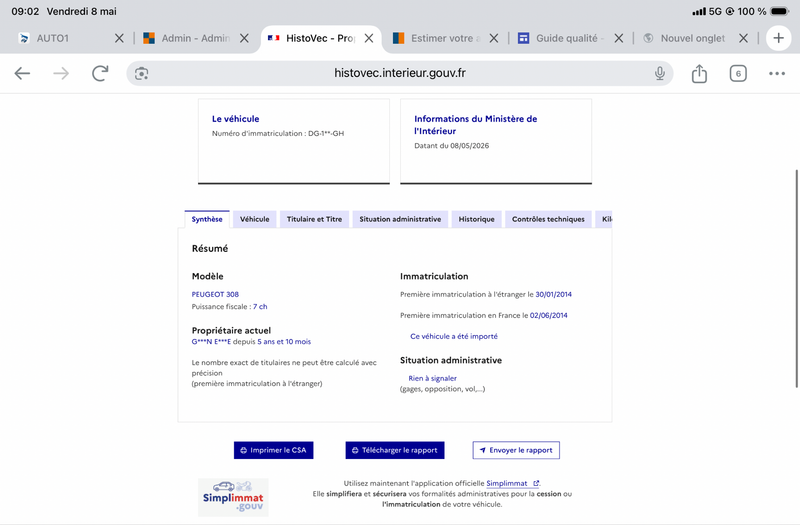Close the Guide qualité tab
The height and width of the screenshot is (525, 800).
(618, 38)
